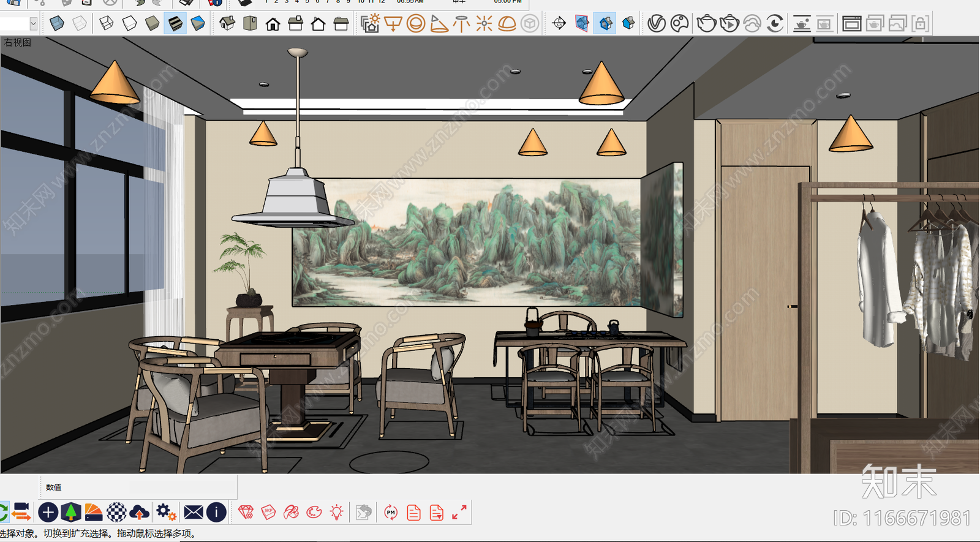980x542 pixels.
Task: Toggle Display Section Cuts
Action: click(x=605, y=23)
